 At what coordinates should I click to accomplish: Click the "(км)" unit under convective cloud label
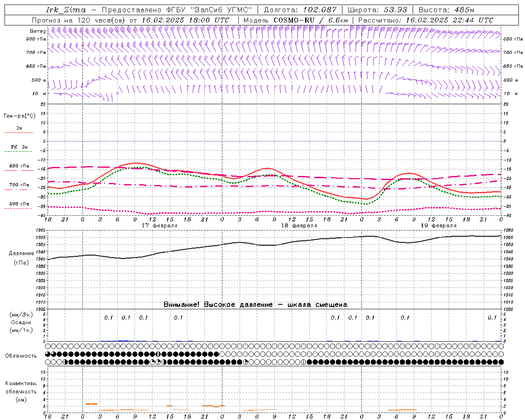click(21, 399)
